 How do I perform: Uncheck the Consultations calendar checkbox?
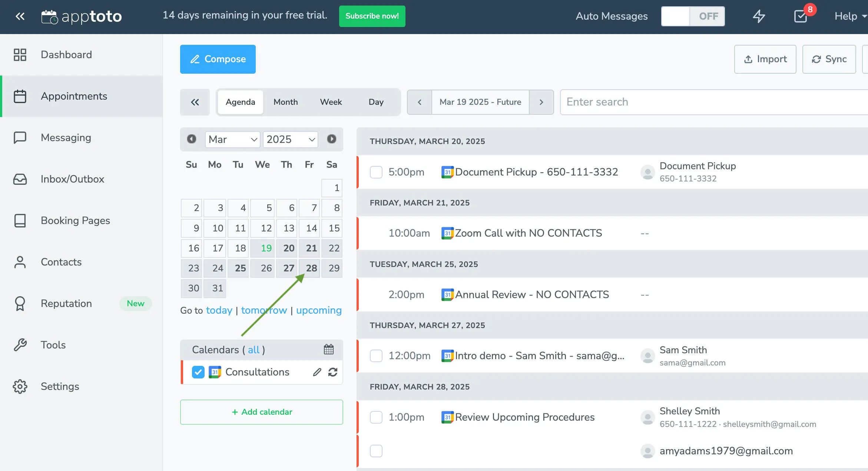tap(198, 372)
